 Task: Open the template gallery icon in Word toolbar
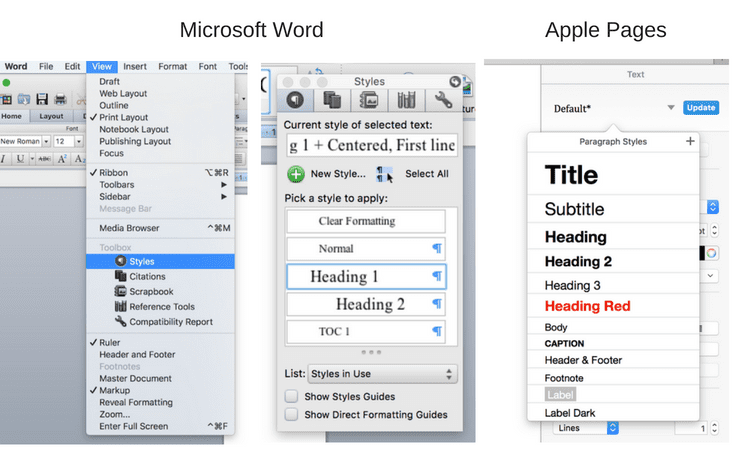(x=6, y=99)
